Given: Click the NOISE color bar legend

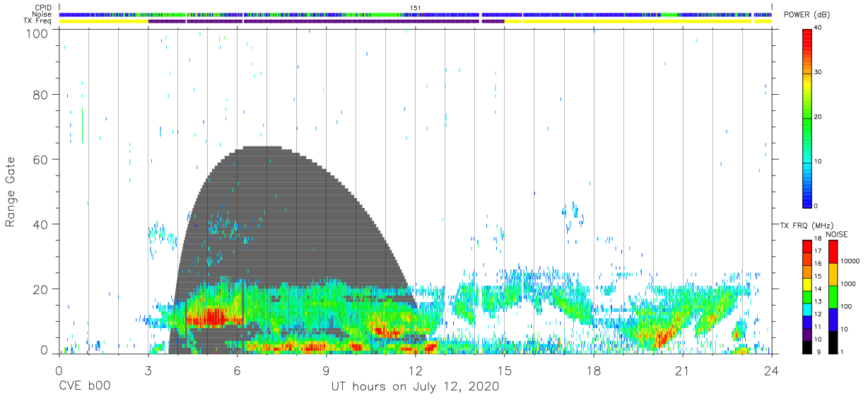Looking at the screenshot, I should [833, 297].
